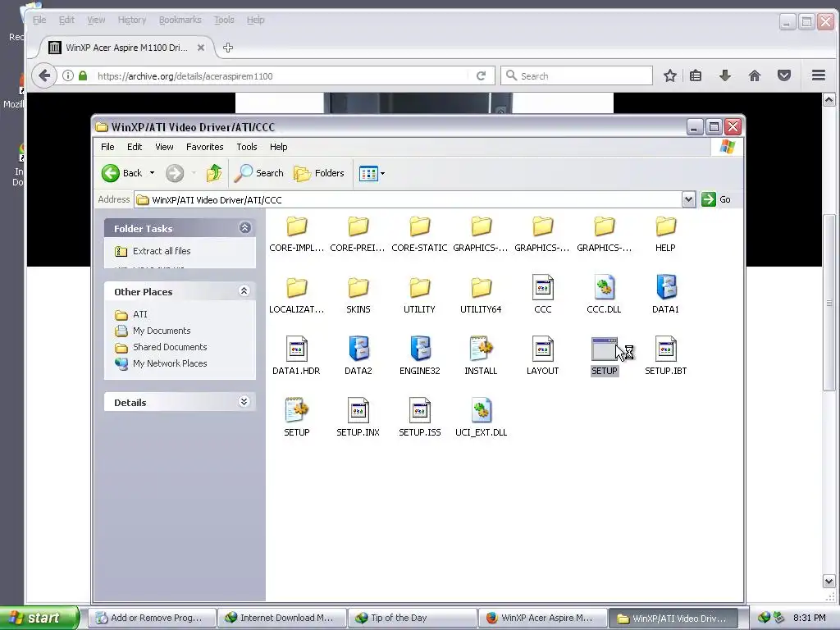Open the CORE-PREI... folder
This screenshot has width=840, height=630.
click(358, 234)
